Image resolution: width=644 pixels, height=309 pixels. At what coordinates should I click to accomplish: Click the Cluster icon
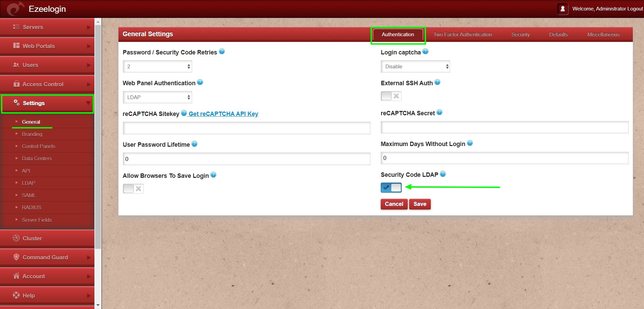[x=16, y=238]
